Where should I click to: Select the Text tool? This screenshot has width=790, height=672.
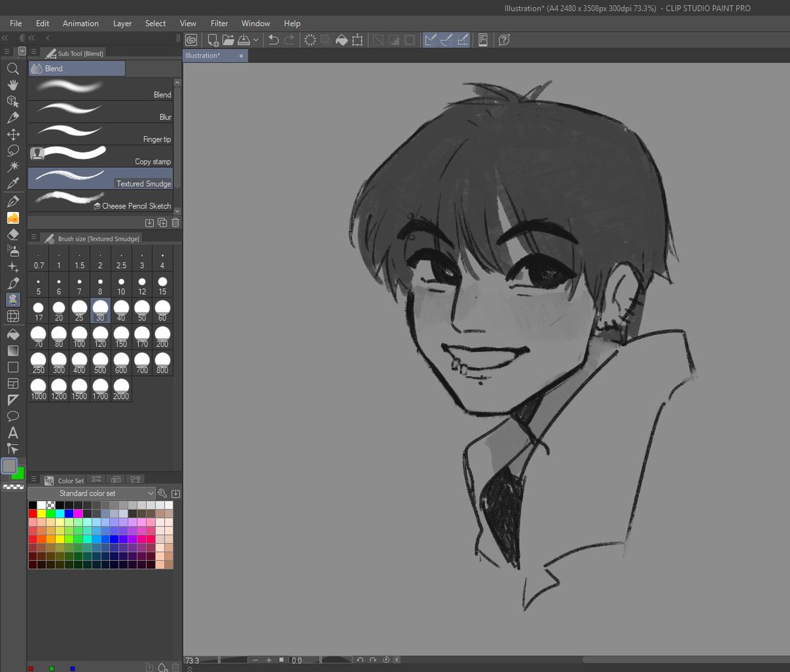(x=13, y=433)
